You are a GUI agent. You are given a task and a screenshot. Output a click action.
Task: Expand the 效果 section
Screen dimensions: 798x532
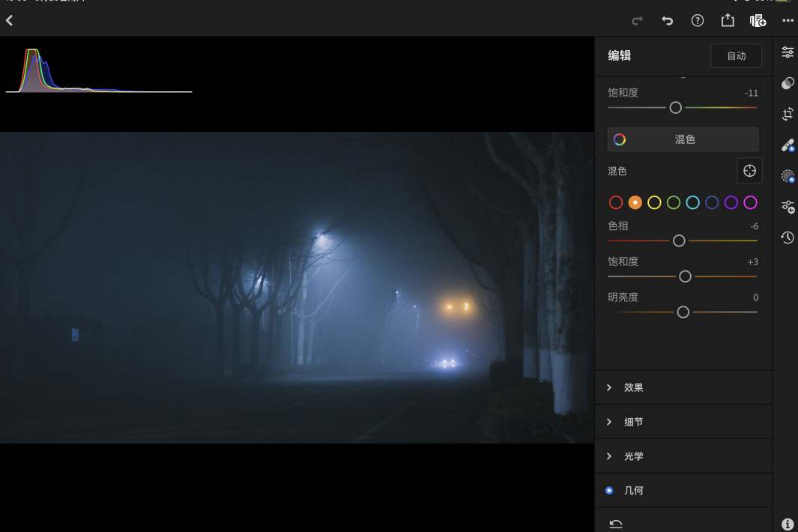pos(683,387)
